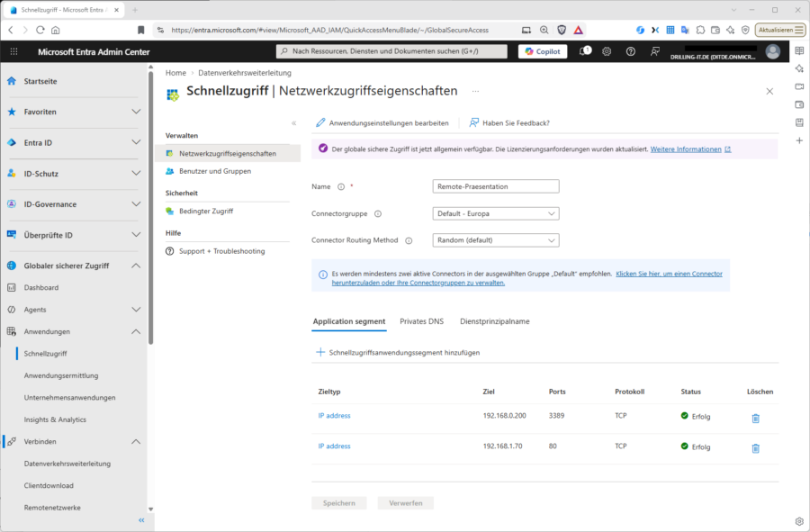Collapse the blade menu with double chevron
The height and width of the screenshot is (532, 810).
click(x=294, y=123)
